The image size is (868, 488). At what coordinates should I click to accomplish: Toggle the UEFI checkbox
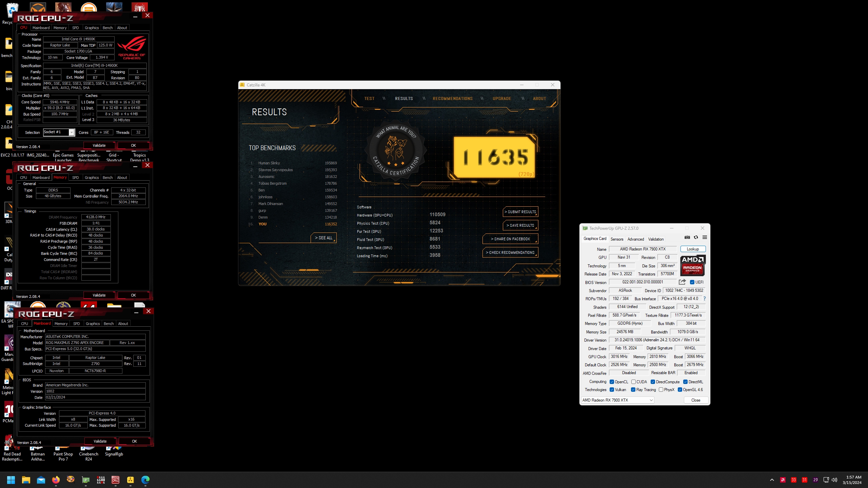(692, 282)
